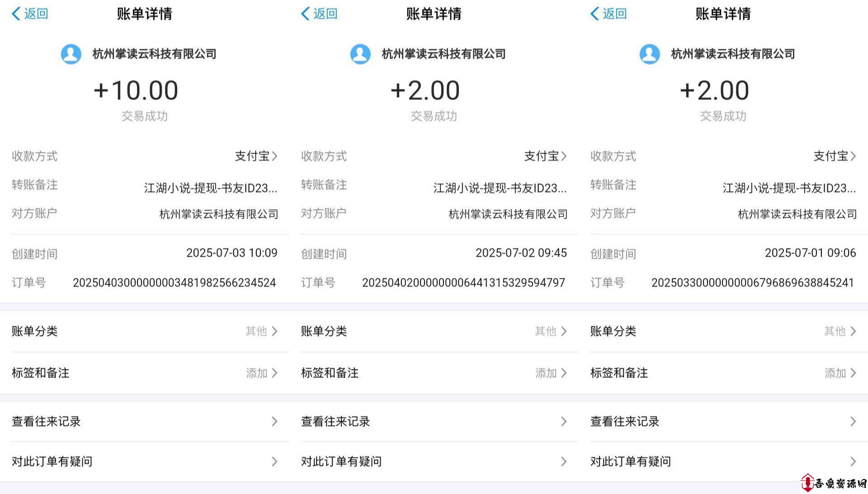The image size is (868, 494).
Task: Select the order number ending in 6234524
Action: tap(175, 282)
